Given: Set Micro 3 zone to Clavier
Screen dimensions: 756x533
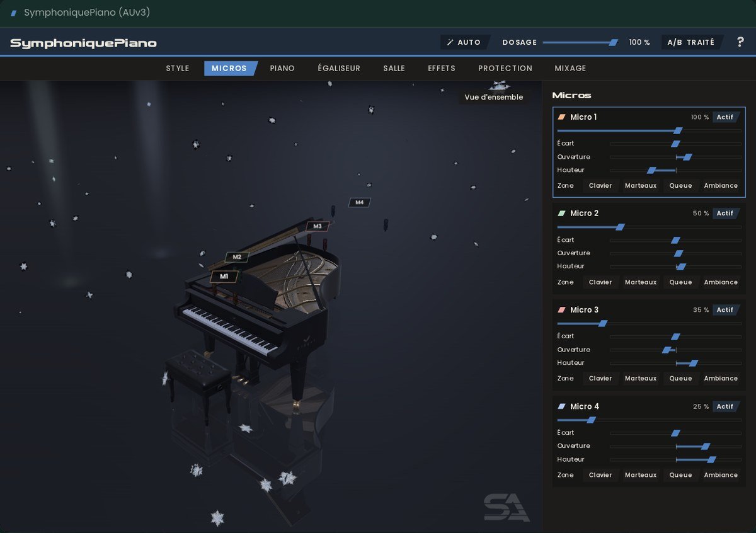Looking at the screenshot, I should 600,379.
